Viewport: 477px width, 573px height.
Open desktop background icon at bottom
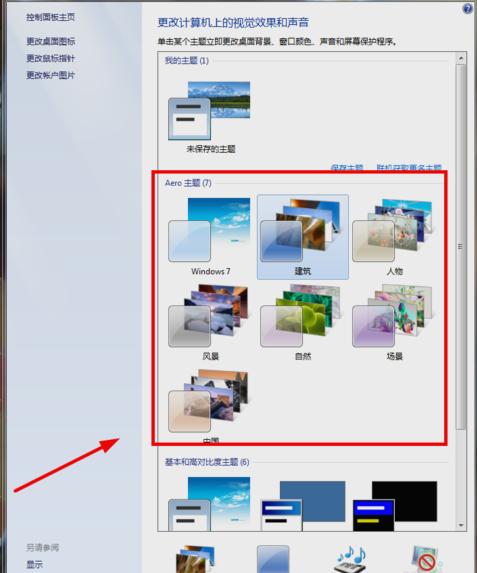click(195, 559)
